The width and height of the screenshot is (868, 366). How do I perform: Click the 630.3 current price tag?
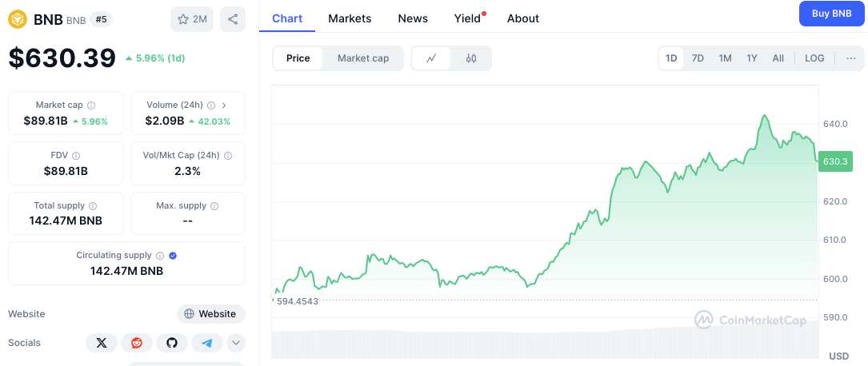[834, 161]
